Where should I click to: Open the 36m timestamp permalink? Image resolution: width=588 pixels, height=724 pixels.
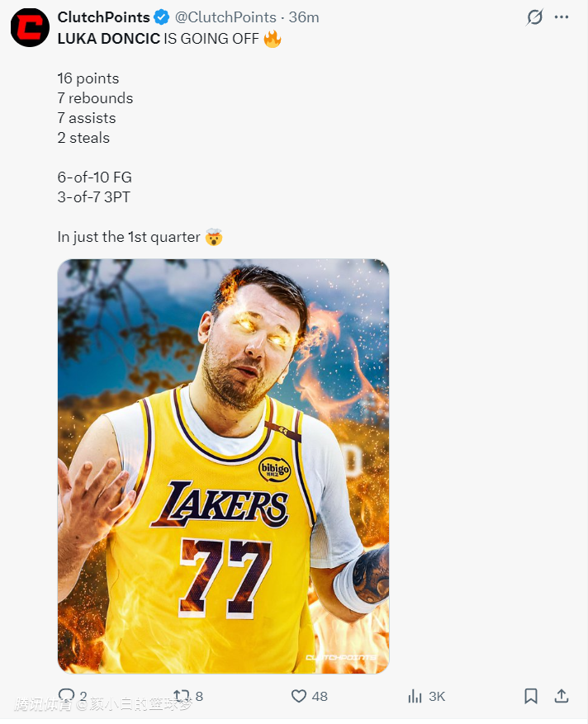pos(304,17)
